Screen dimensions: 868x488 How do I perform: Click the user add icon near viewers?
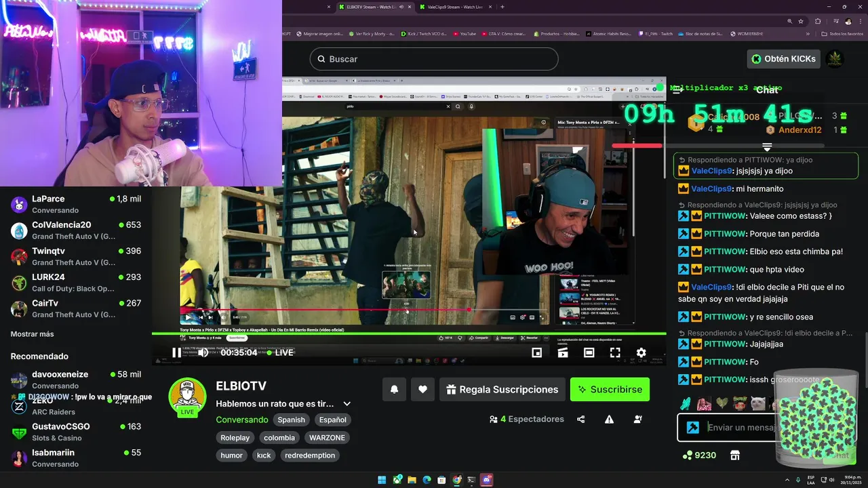click(x=637, y=420)
